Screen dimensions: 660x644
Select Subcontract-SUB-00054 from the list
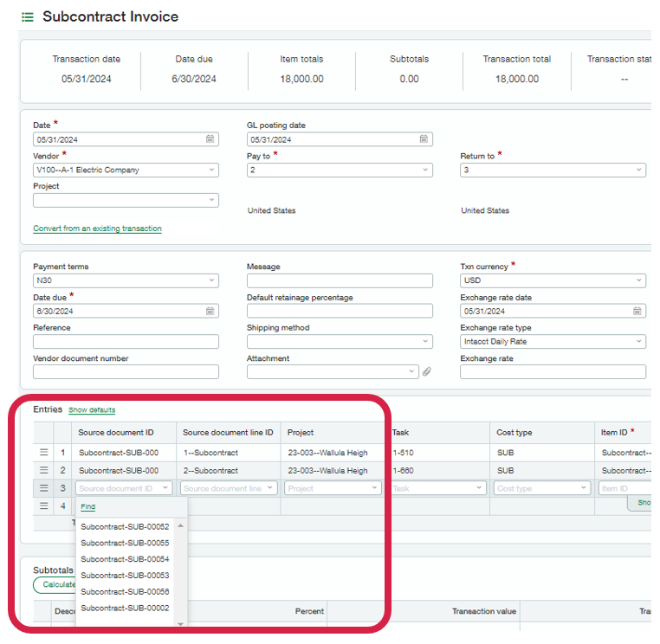[125, 559]
